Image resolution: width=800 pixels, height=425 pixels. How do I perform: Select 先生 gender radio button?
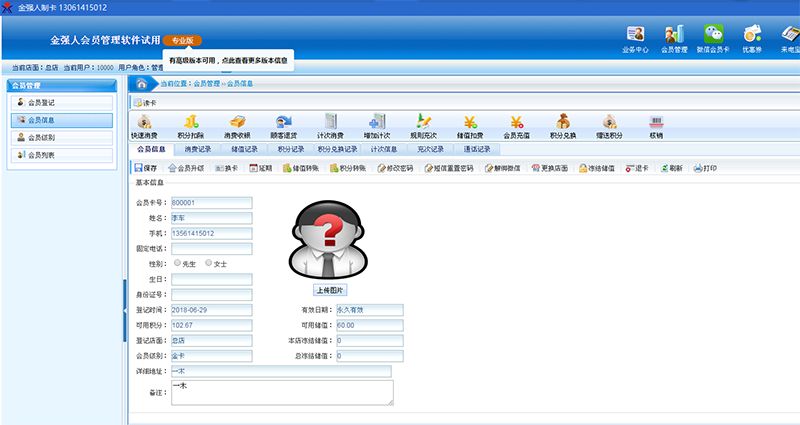coord(178,263)
